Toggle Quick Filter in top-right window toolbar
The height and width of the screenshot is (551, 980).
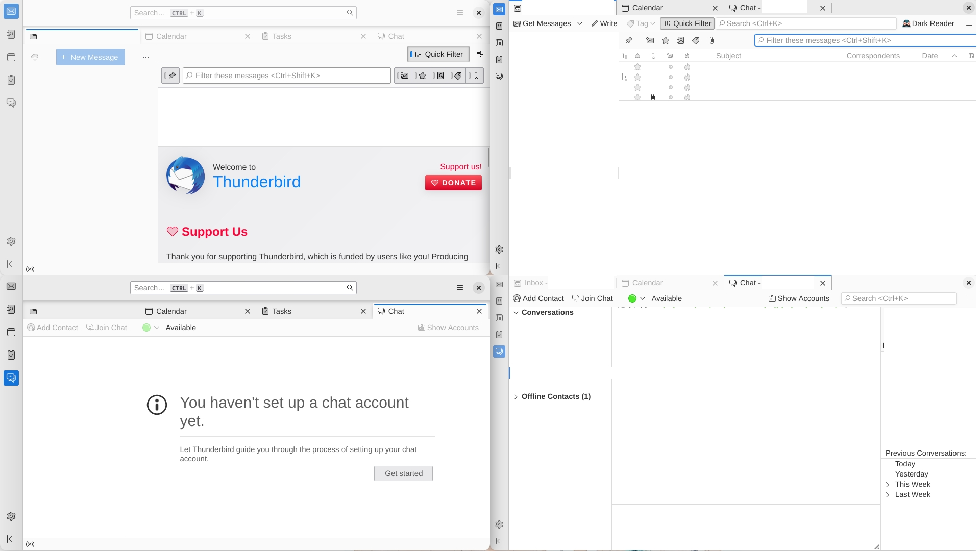click(687, 23)
